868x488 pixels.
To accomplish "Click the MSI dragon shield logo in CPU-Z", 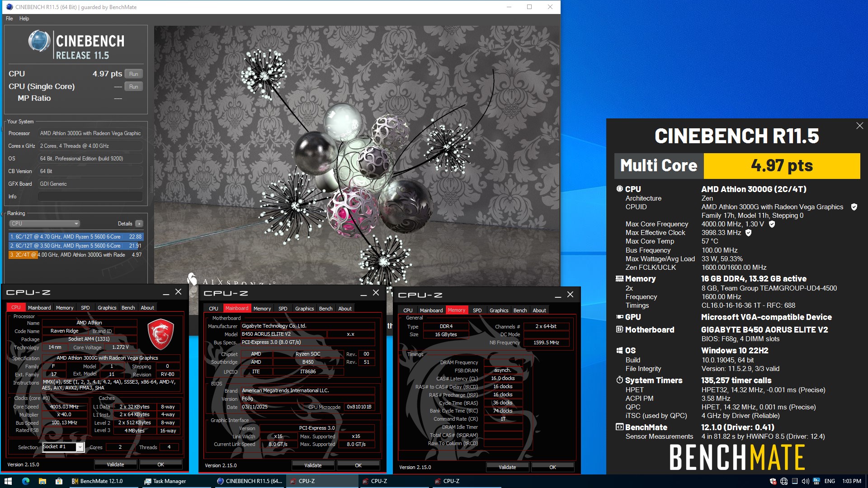I will click(160, 334).
